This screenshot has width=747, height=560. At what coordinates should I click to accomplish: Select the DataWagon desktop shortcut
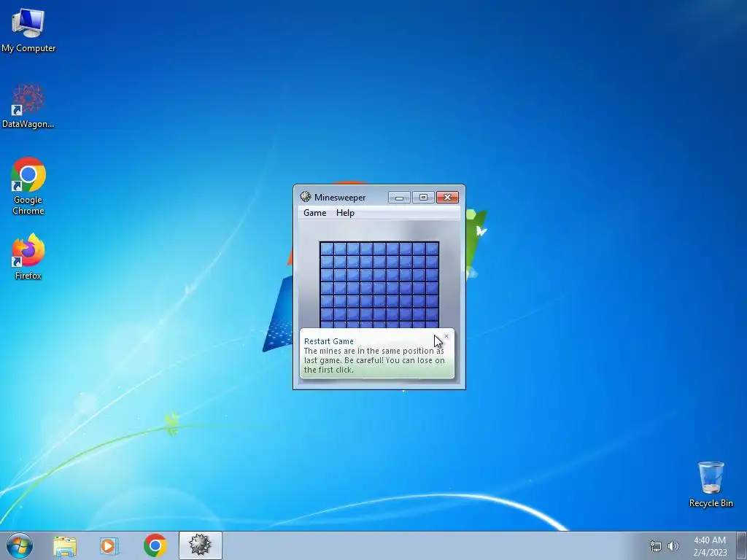tap(28, 106)
